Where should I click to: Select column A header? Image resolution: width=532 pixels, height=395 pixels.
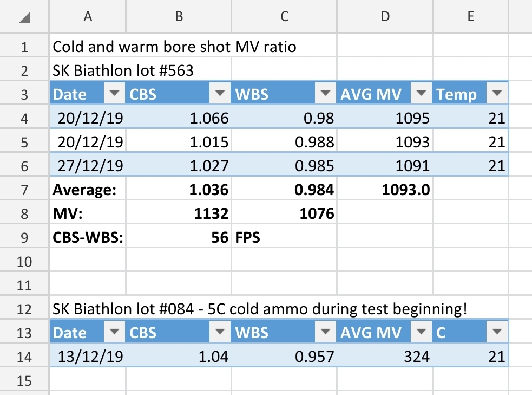coord(88,16)
